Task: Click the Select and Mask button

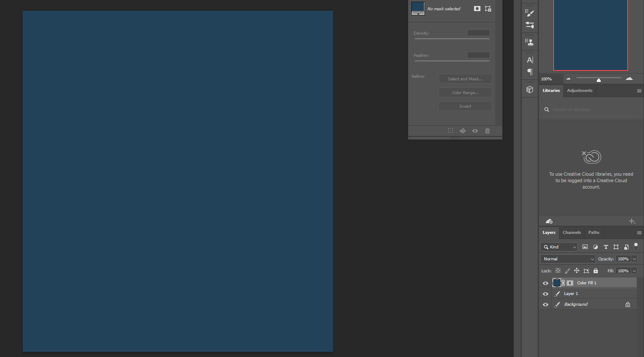Action: coord(465,79)
